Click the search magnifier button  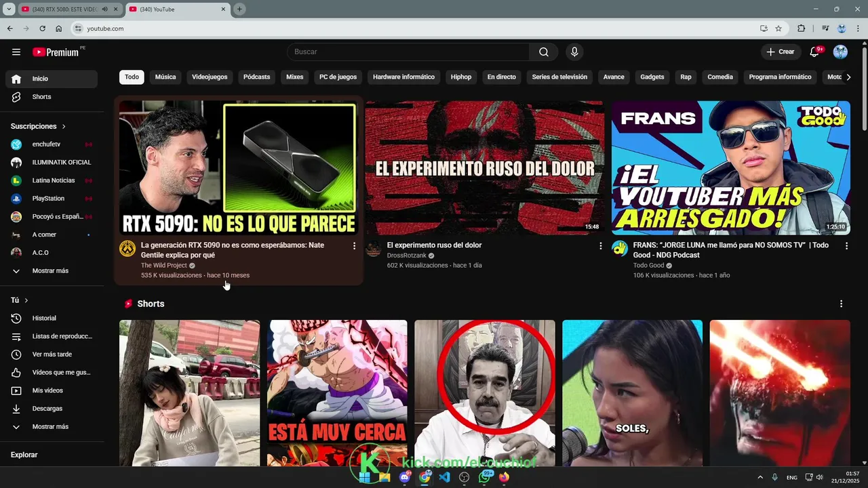[x=544, y=52]
